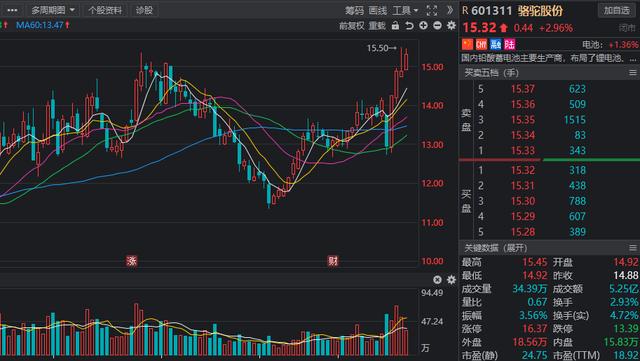Image resolution: width=640 pixels, height=361 pixels.
Task: Open main chart settings gear
Action: pyautogui.click(x=451, y=26)
